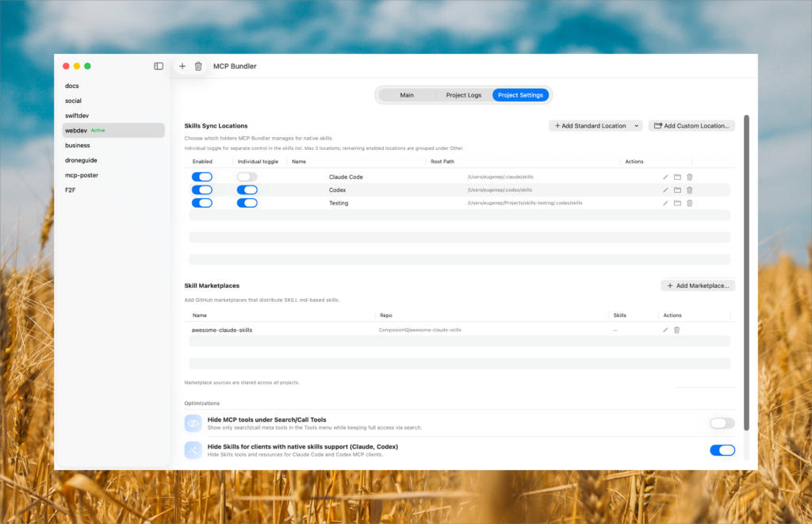Delete the awesome-claude-skills marketplace
Viewport: 812px width, 524px height.
coord(676,330)
